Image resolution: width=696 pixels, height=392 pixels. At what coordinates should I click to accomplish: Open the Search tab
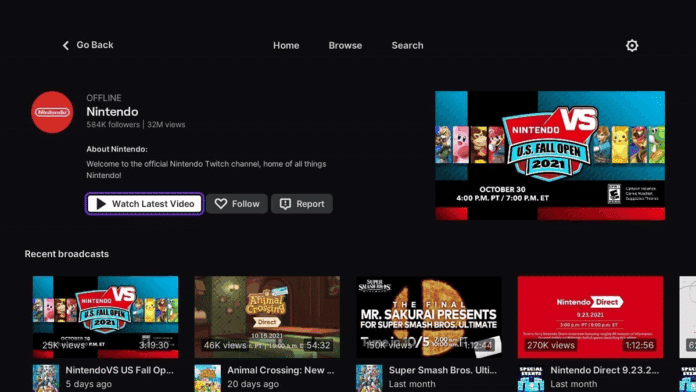[x=407, y=45]
